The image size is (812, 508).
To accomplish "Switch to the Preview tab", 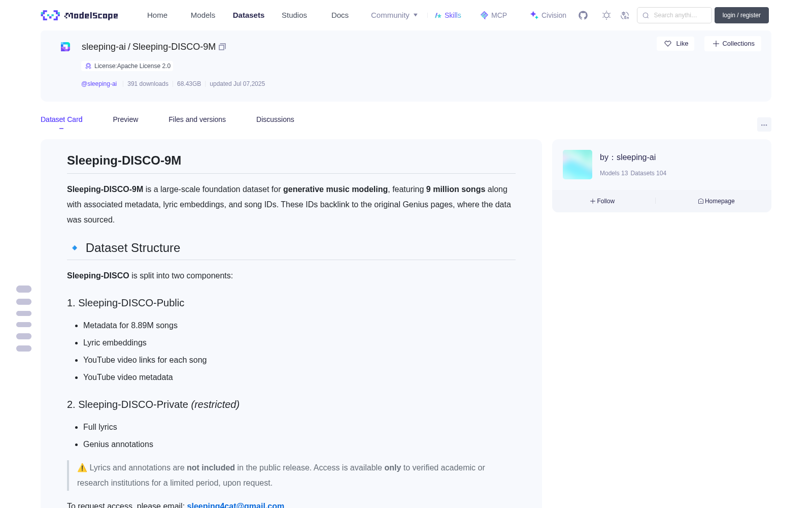I will coord(125,119).
